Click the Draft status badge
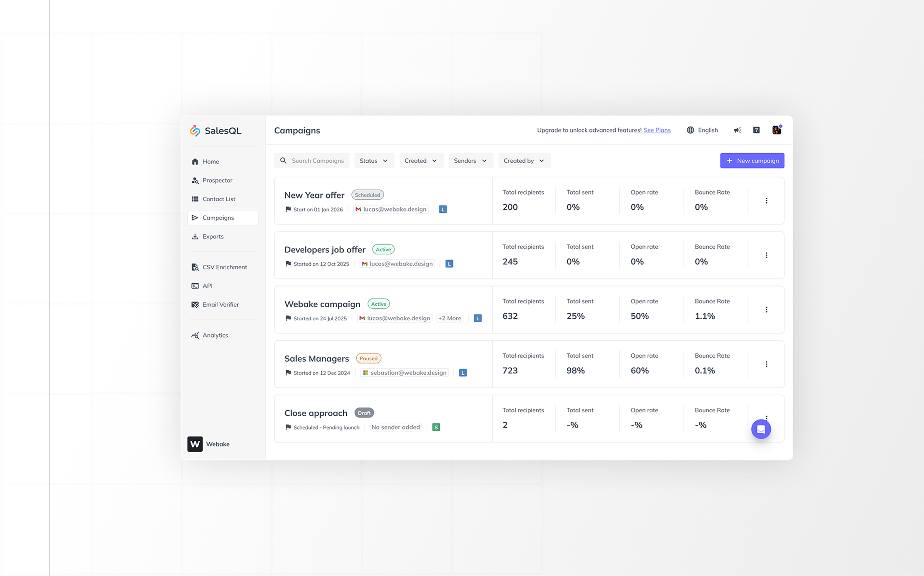The image size is (924, 576). click(x=364, y=413)
